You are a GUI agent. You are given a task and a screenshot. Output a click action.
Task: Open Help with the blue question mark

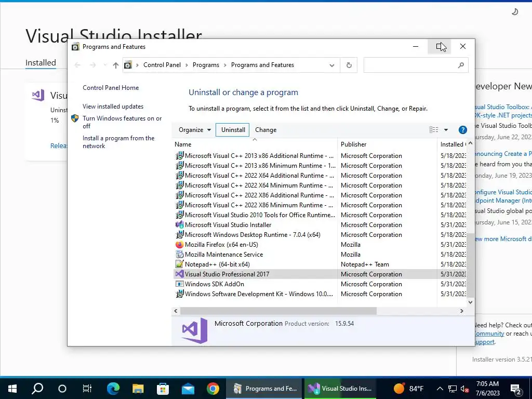point(462,130)
